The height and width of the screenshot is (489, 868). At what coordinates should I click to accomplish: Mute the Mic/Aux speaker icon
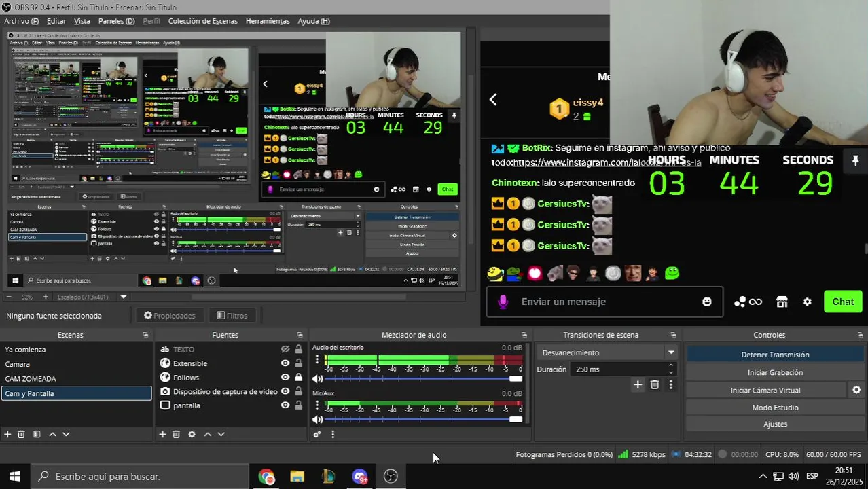tap(317, 419)
